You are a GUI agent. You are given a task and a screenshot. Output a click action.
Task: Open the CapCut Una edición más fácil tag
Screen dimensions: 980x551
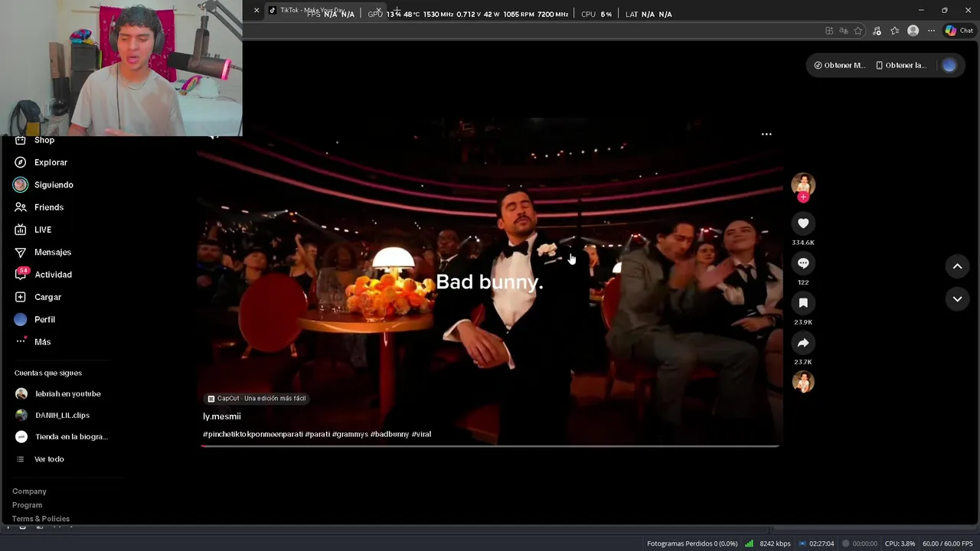click(257, 399)
